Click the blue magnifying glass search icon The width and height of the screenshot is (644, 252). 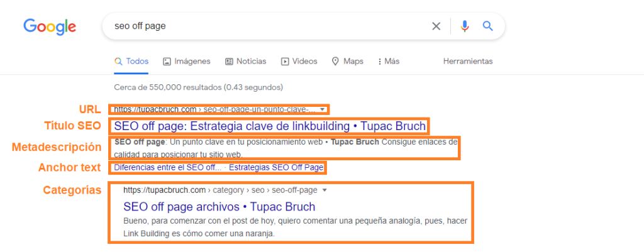(x=487, y=26)
